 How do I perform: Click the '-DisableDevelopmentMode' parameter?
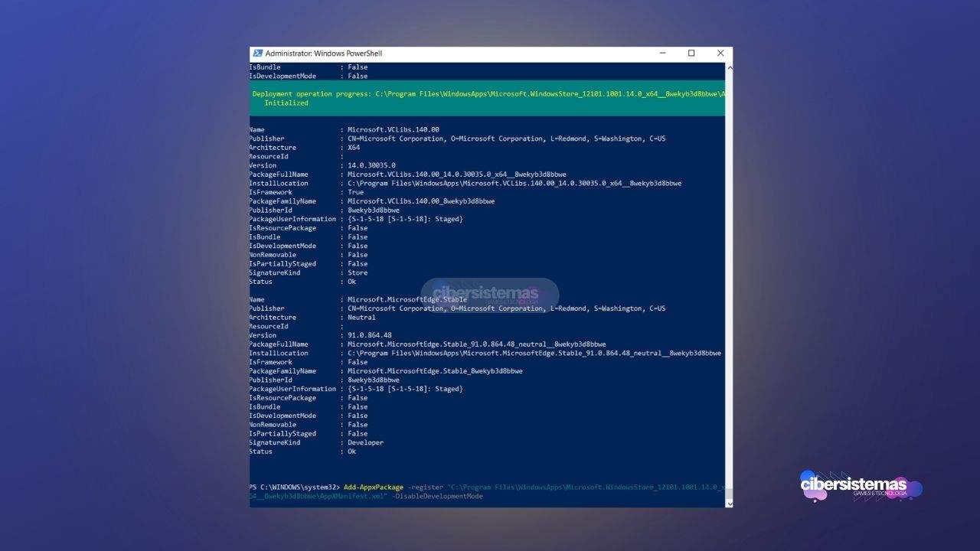[x=438, y=497]
